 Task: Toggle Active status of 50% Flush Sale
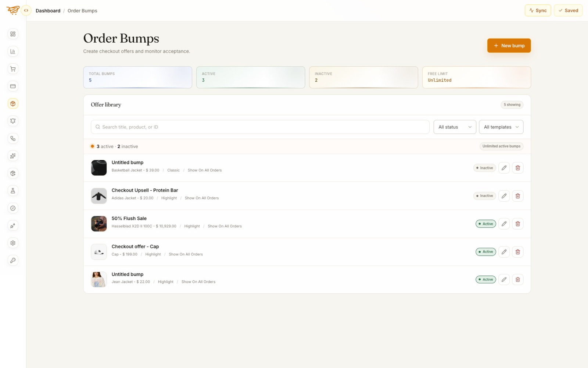pos(485,224)
